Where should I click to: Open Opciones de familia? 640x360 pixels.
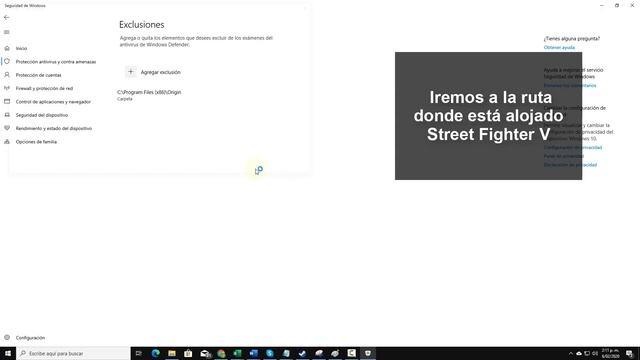(x=36, y=142)
